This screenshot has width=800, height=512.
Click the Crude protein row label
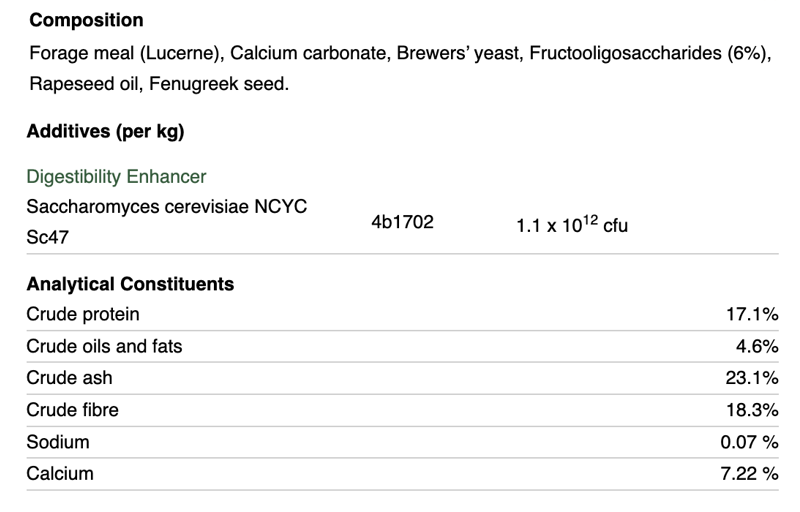(x=83, y=315)
